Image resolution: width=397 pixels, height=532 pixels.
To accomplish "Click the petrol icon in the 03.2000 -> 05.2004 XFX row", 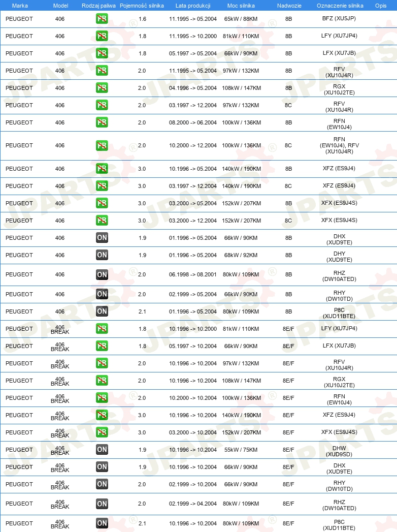I will pos(102,203).
